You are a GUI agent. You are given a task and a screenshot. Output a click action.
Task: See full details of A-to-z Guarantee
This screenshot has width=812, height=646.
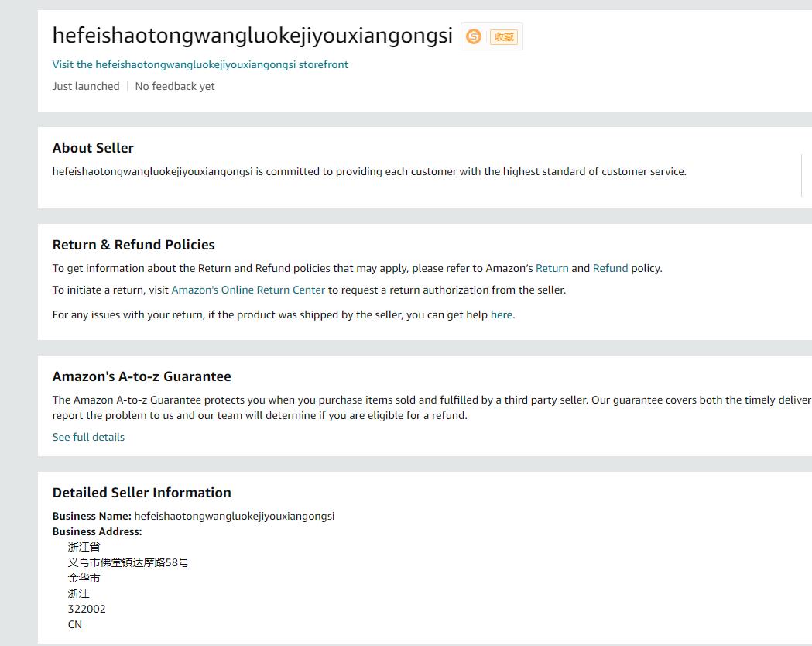click(88, 437)
